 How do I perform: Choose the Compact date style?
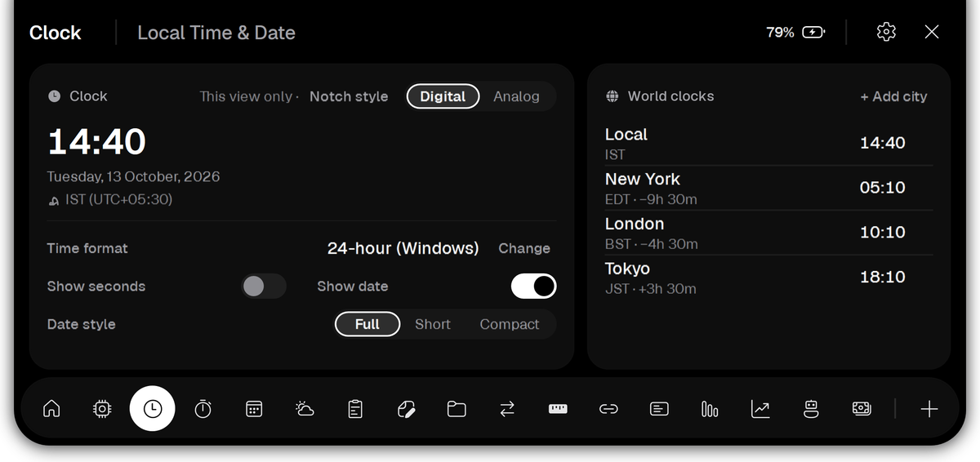(x=510, y=324)
